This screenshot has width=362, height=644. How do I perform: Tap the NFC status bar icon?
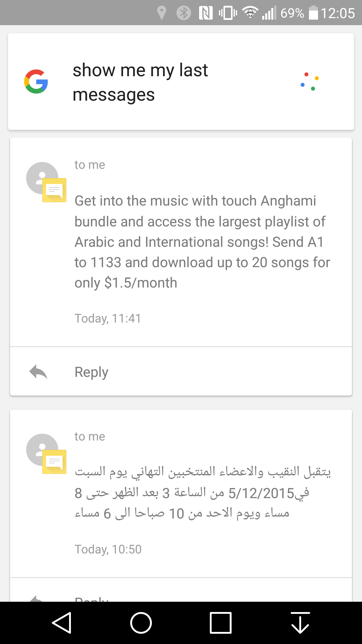pos(206,13)
